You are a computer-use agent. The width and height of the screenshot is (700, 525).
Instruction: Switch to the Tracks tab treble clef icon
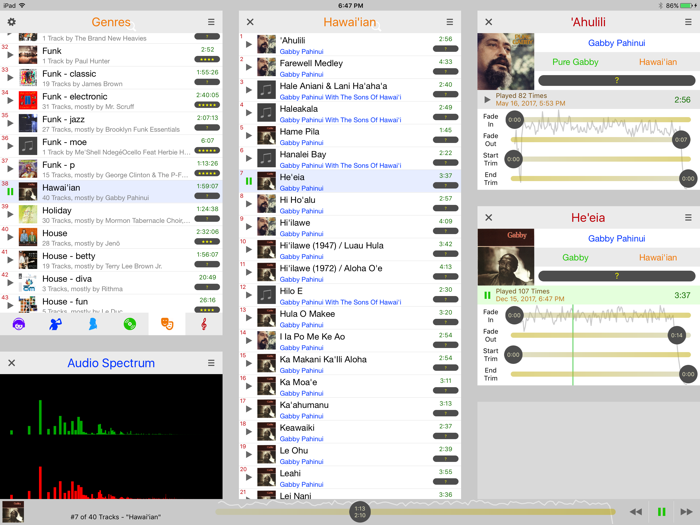(204, 324)
